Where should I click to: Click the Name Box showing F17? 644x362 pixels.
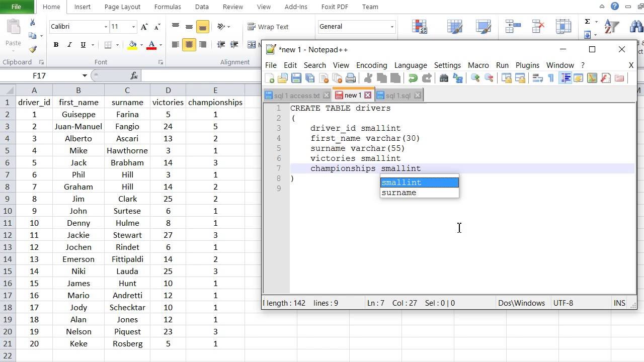pos(40,75)
